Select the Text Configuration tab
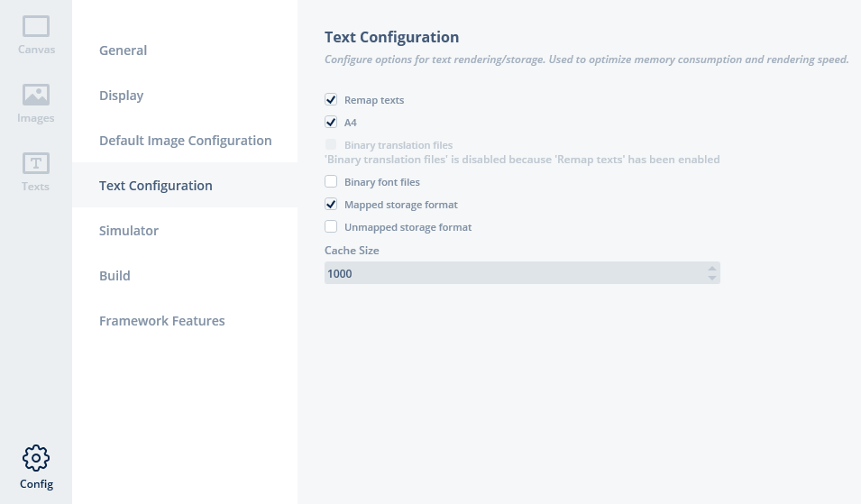The height and width of the screenshot is (504, 861). 156,186
